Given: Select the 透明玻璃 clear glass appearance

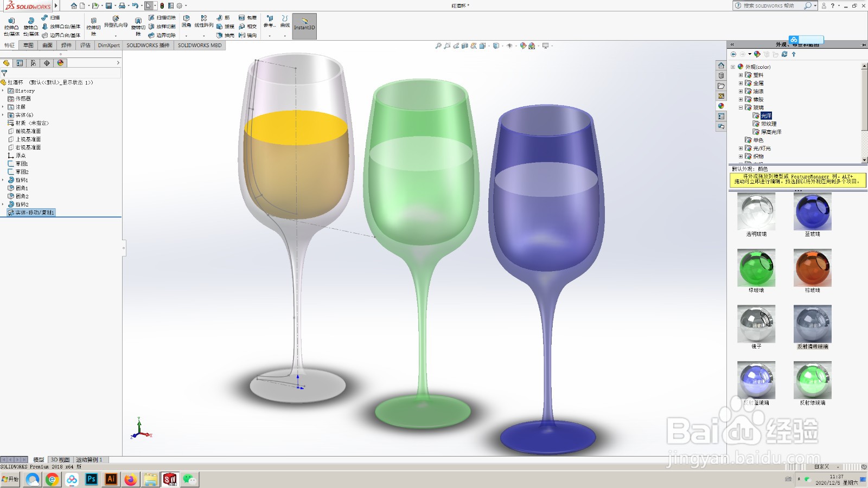Looking at the screenshot, I should tap(756, 215).
